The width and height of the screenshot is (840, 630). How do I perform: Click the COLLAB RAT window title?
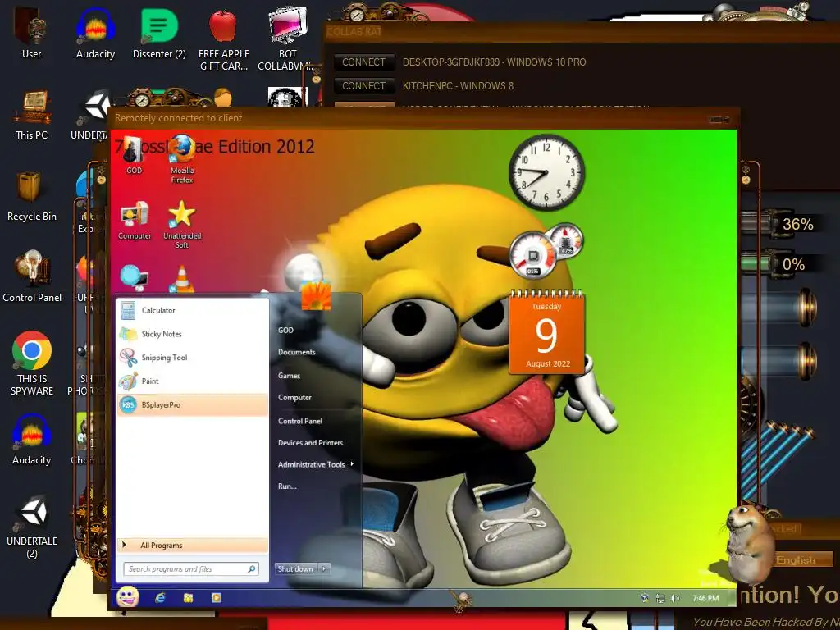pyautogui.click(x=354, y=32)
